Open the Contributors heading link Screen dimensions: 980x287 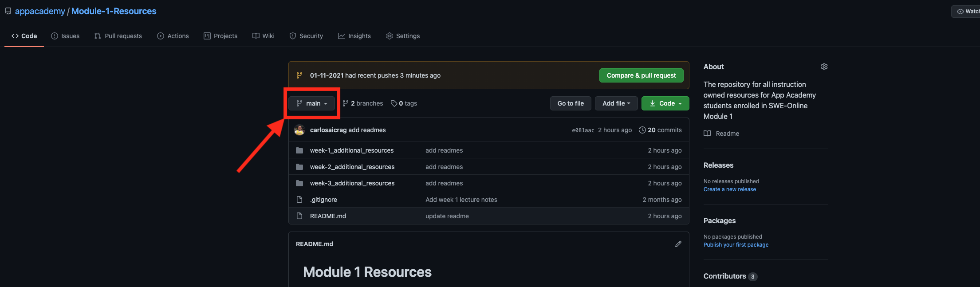coord(725,276)
